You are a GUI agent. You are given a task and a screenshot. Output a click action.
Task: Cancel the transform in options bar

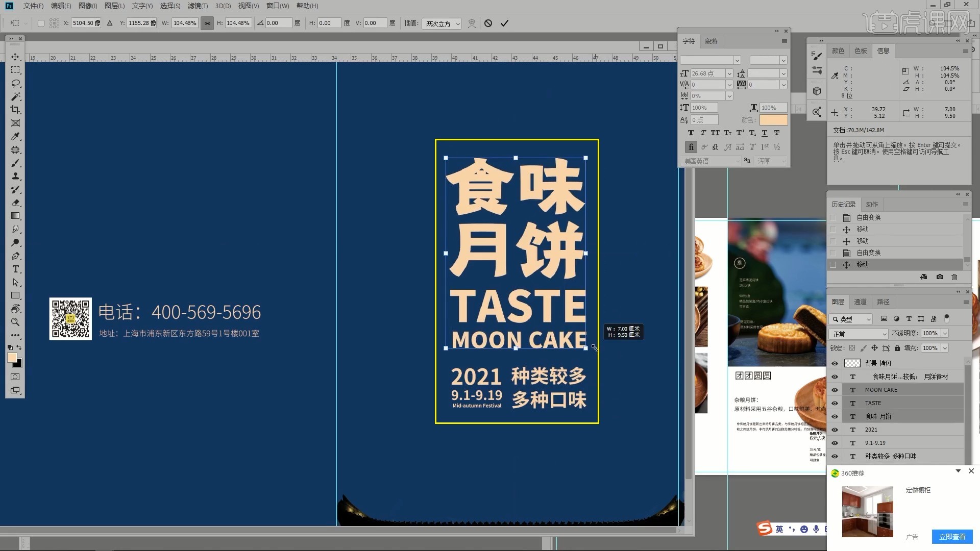pos(488,23)
